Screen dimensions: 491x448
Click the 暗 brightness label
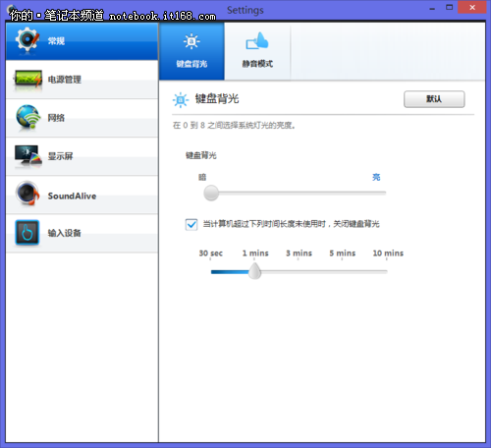202,177
